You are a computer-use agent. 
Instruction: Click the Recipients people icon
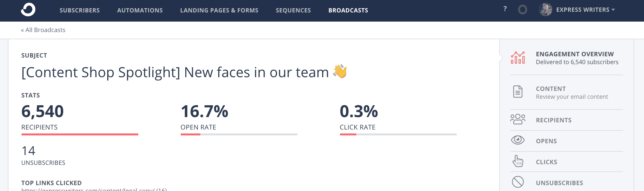click(x=518, y=119)
